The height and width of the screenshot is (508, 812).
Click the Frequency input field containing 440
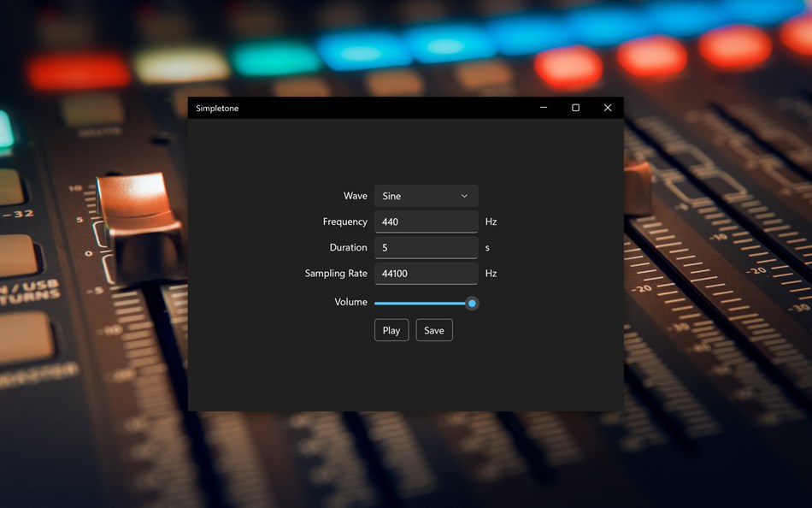(426, 222)
